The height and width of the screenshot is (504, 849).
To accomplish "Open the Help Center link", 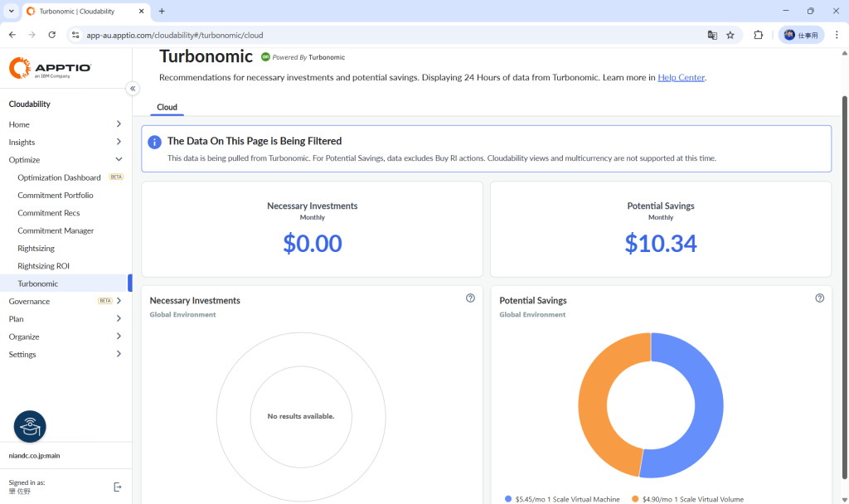I will 682,77.
